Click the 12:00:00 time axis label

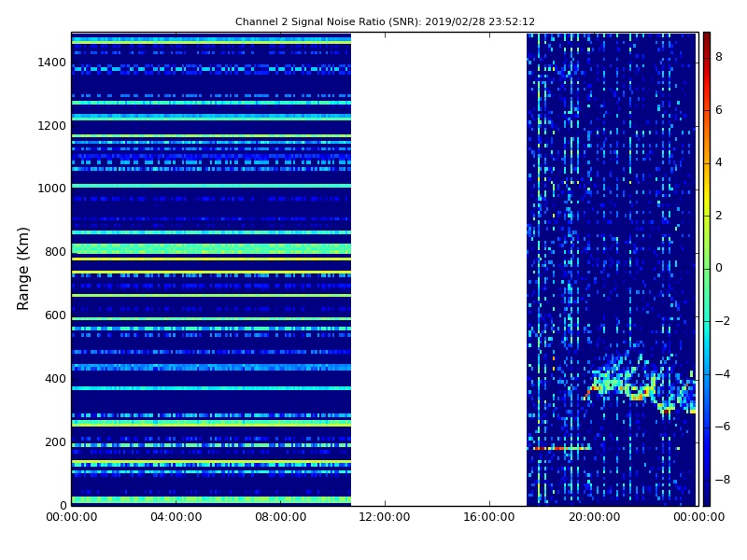click(385, 517)
